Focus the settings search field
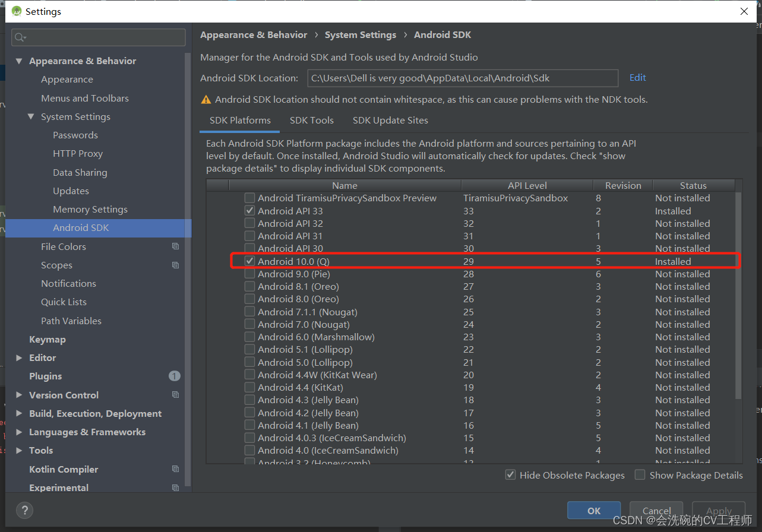The height and width of the screenshot is (532, 762). pos(99,37)
